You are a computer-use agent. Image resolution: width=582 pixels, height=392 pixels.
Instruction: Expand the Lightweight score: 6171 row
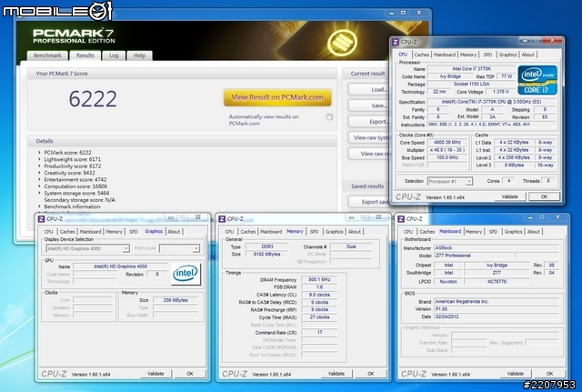pos(39,159)
